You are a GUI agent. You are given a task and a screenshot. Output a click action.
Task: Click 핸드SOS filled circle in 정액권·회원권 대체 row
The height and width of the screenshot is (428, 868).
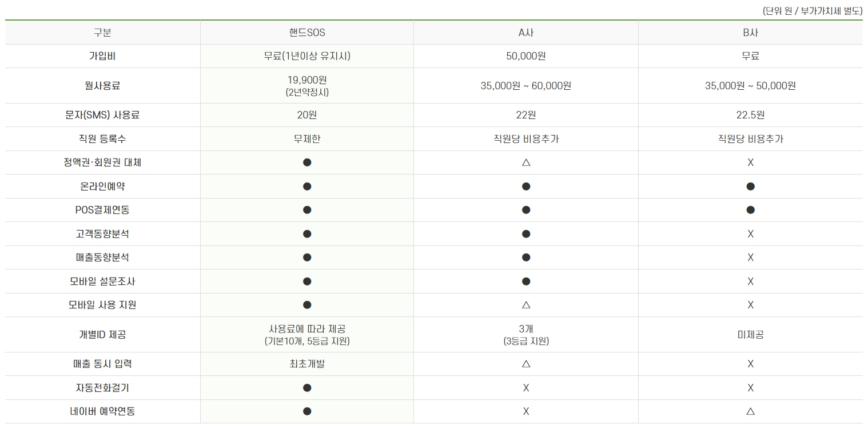[307, 163]
